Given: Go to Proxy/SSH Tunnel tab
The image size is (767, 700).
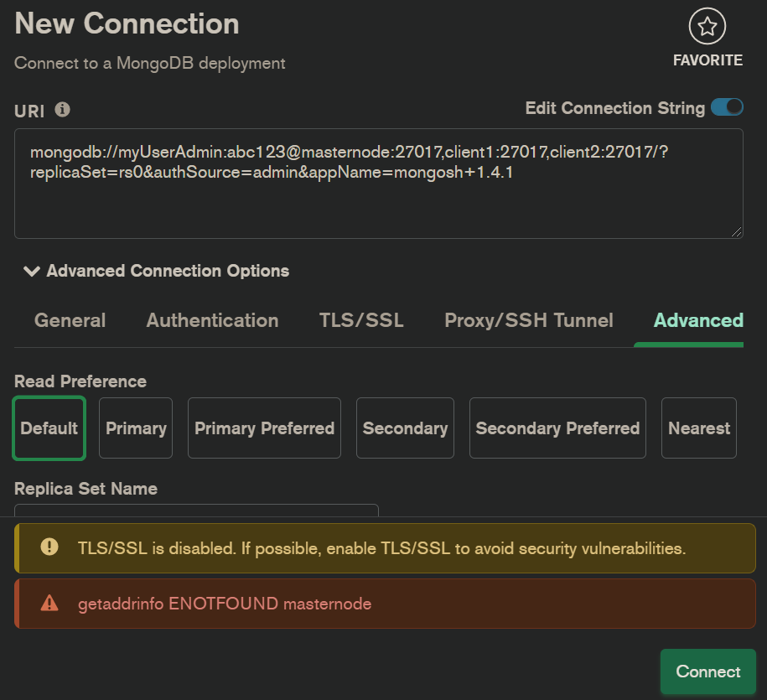Looking at the screenshot, I should tap(529, 320).
